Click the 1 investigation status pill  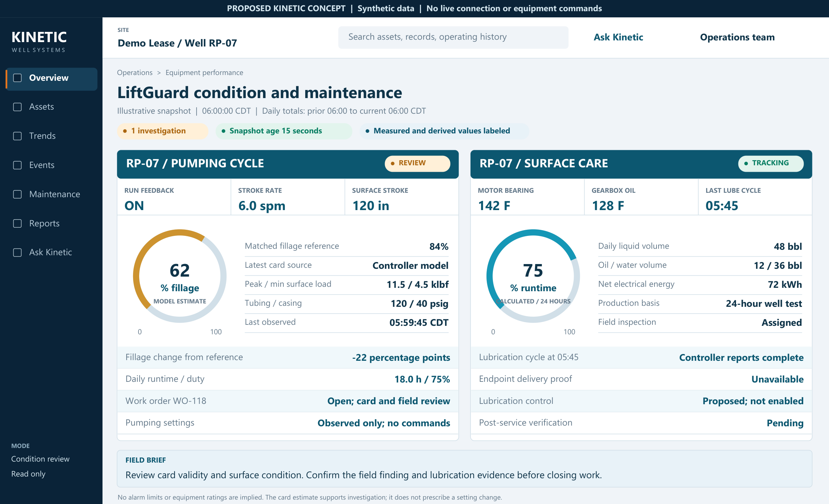(x=163, y=131)
